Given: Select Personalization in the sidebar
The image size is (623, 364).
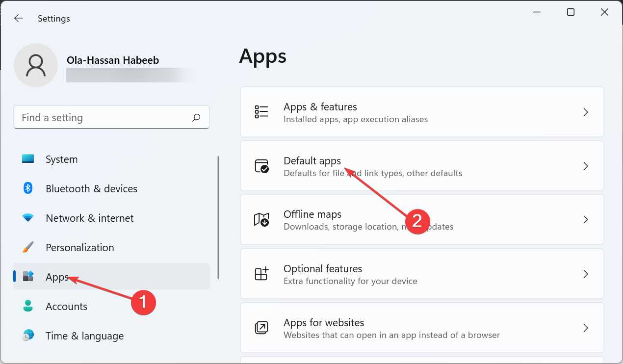Looking at the screenshot, I should (x=111, y=247).
